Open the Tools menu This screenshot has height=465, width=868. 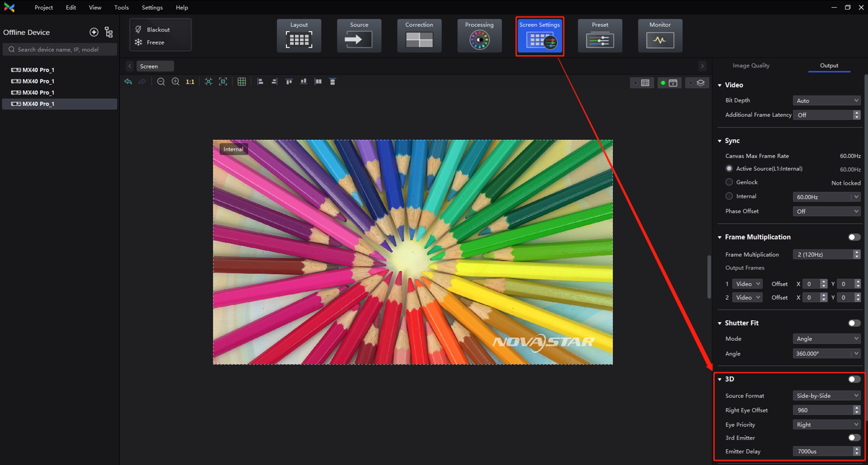point(121,8)
